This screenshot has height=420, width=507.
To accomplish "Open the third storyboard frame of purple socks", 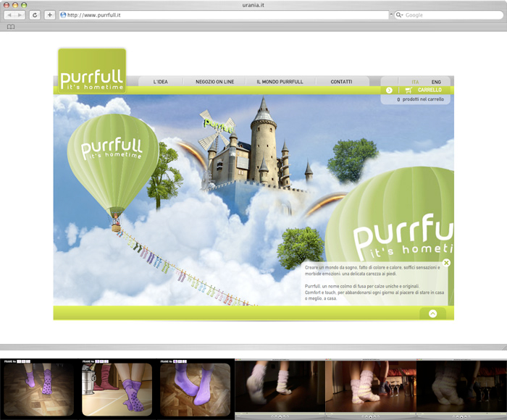I will 195,389.
